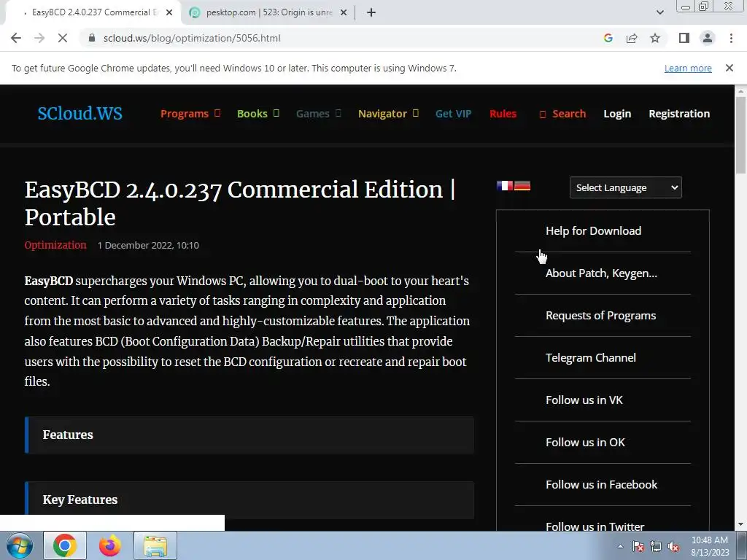
Task: Switch to the pesktop.com tab
Action: [268, 12]
